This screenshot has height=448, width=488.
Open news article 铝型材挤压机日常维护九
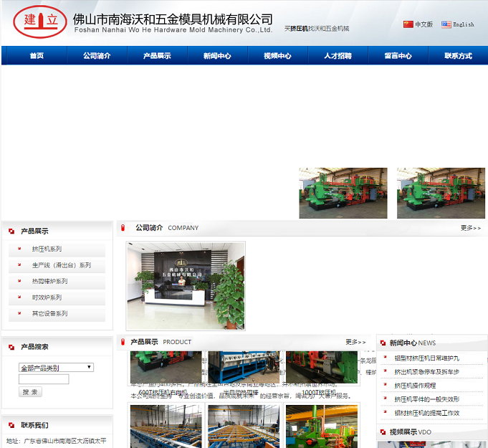427,358
